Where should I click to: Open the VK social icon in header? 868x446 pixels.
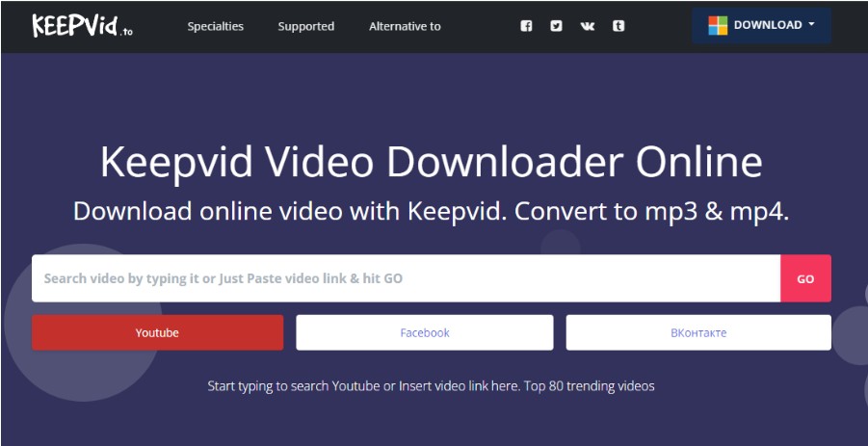[588, 25]
